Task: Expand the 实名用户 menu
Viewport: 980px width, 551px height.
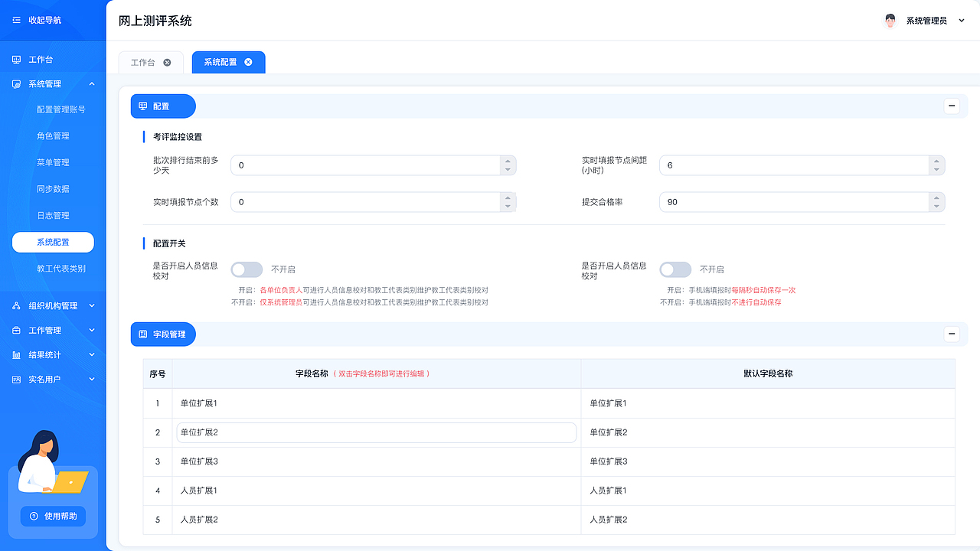Action: (x=92, y=380)
